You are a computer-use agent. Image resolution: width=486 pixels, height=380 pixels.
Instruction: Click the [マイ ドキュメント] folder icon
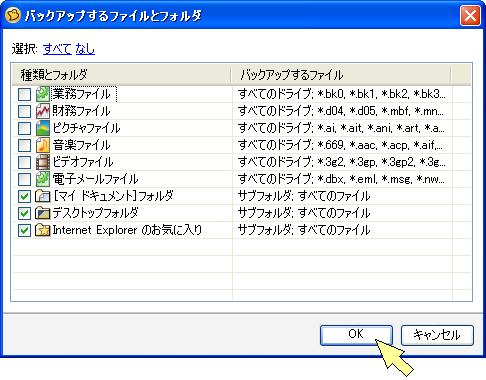pyautogui.click(x=43, y=196)
